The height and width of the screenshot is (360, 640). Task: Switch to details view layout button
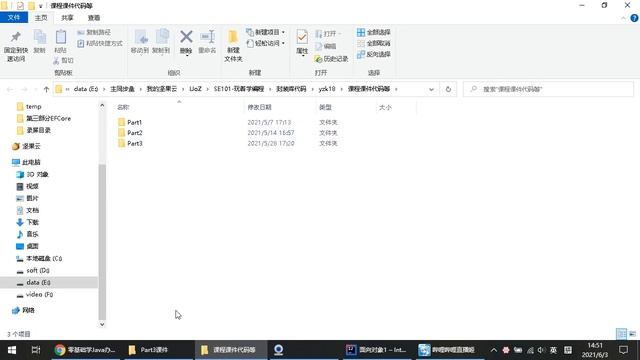(621, 334)
